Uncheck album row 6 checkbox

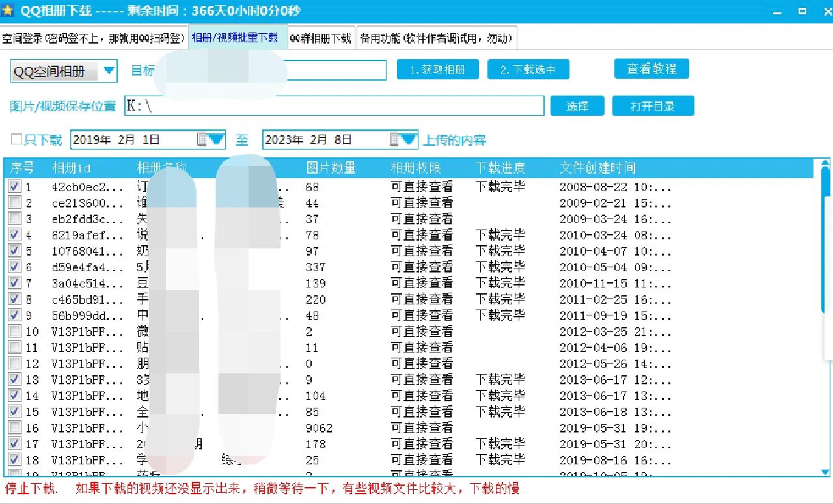pos(14,267)
